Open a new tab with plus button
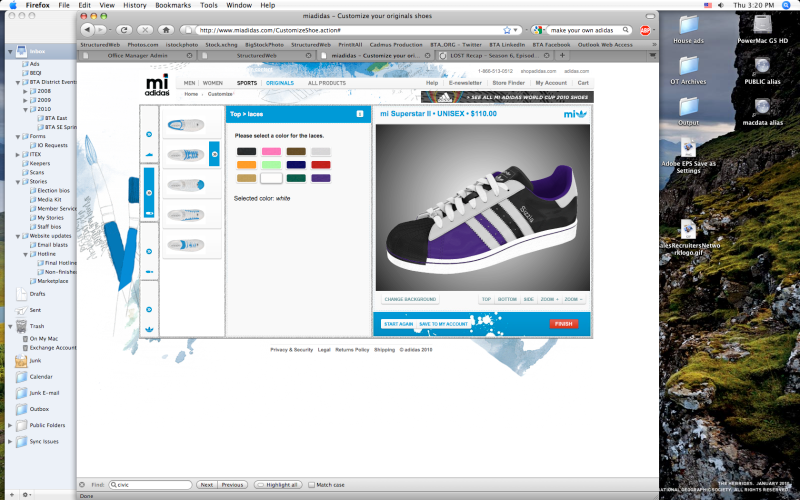Screen dimensions: 800x500 (562, 55)
